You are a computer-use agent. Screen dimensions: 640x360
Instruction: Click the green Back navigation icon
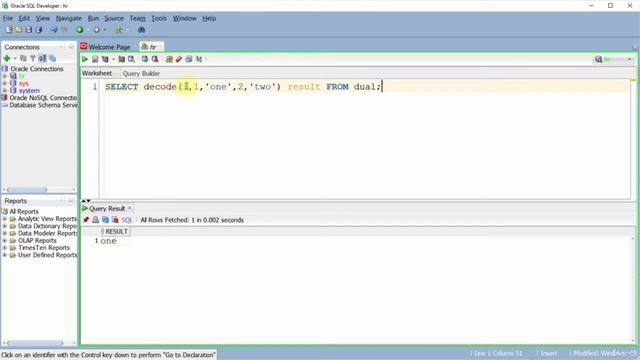pos(80,30)
